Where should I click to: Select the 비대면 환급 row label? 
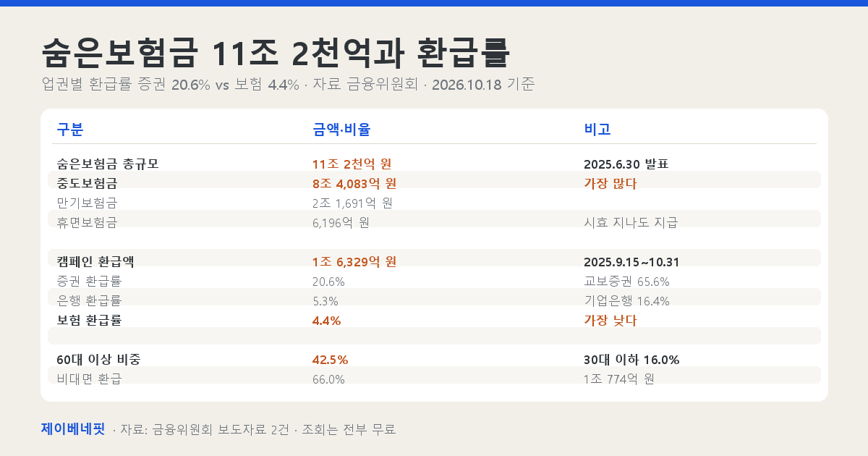89,379
